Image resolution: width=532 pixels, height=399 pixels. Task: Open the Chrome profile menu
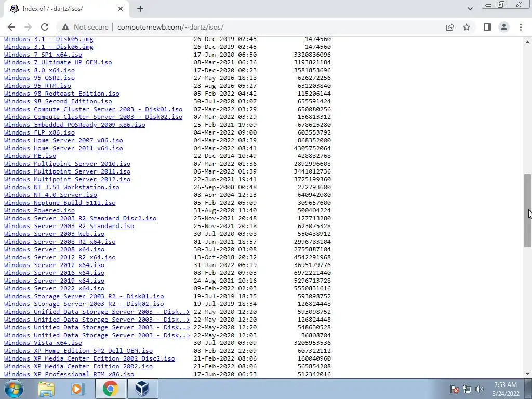[x=504, y=27]
